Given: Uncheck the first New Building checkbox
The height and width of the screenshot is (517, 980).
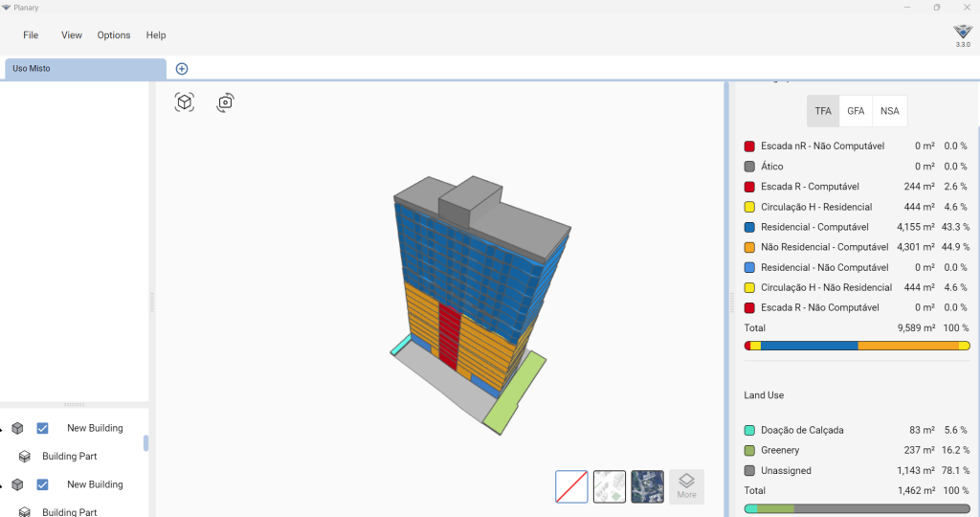Looking at the screenshot, I should click(42, 428).
